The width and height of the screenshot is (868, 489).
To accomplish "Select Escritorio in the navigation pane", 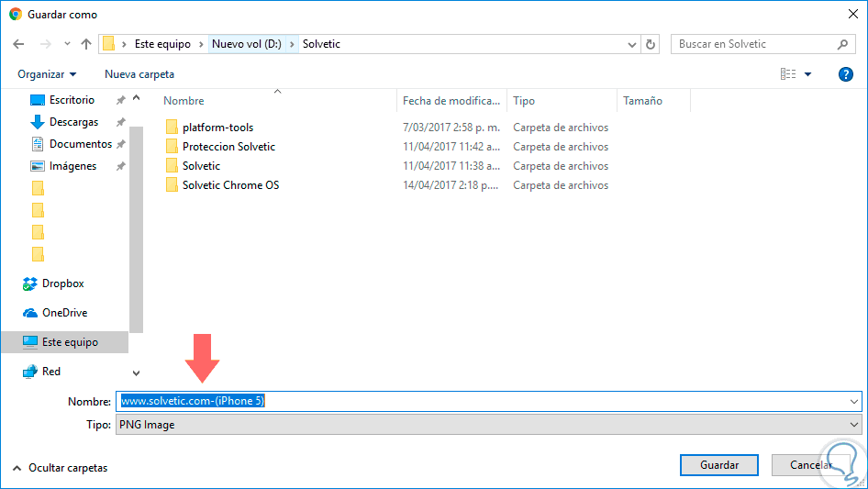I will 72,100.
